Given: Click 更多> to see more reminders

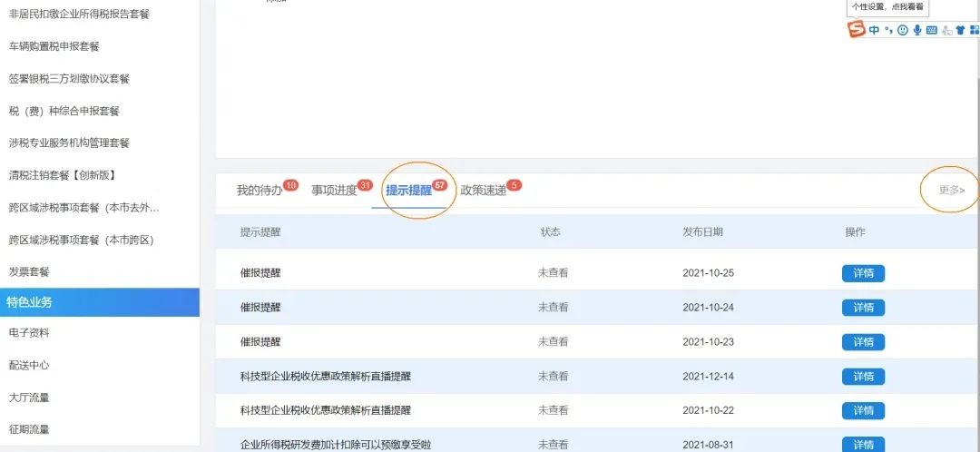Looking at the screenshot, I should [951, 190].
